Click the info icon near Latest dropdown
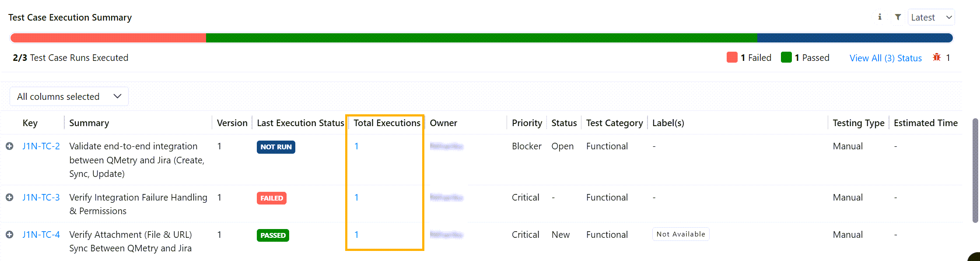Viewport: 980px width, 261px height. point(879,17)
